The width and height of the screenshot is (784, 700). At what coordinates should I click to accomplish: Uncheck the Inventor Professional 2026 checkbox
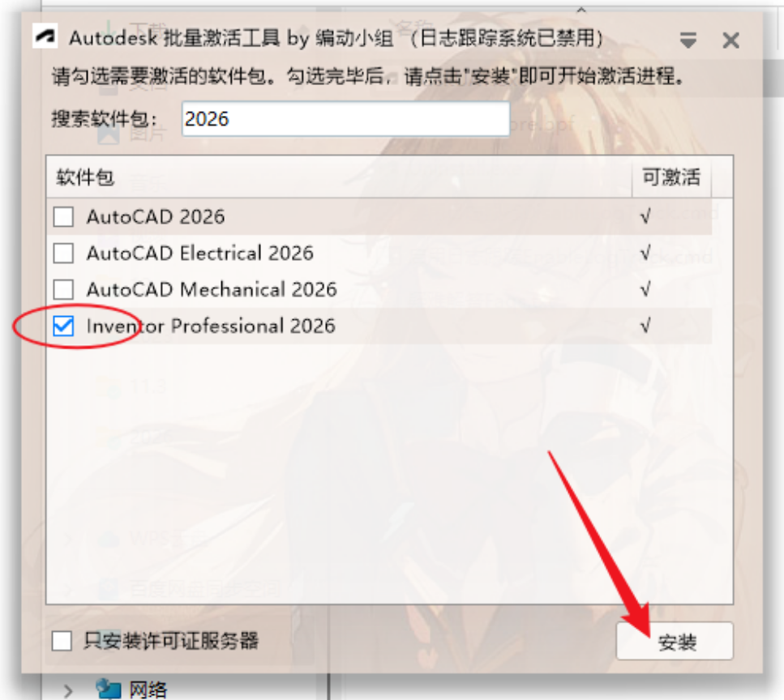coord(63,326)
